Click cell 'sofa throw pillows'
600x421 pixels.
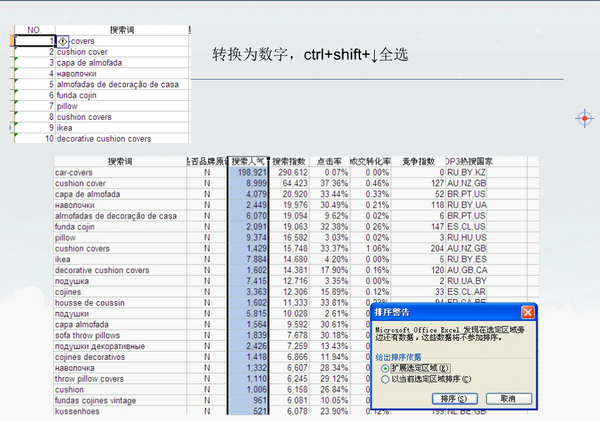click(x=90, y=334)
